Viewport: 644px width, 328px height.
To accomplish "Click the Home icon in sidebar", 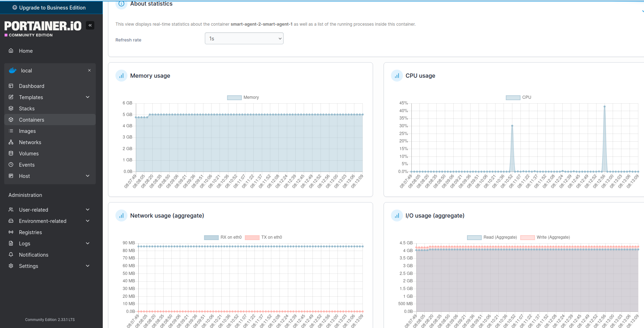I will pyautogui.click(x=11, y=51).
